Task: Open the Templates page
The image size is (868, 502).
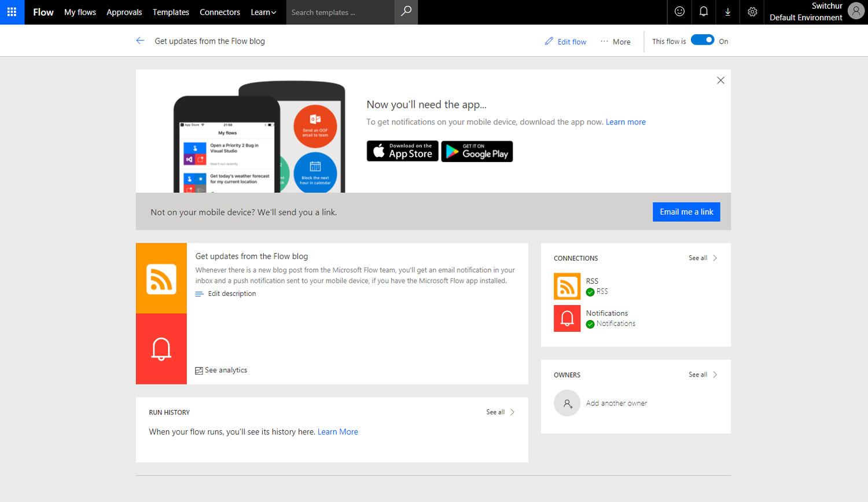Action: [171, 12]
